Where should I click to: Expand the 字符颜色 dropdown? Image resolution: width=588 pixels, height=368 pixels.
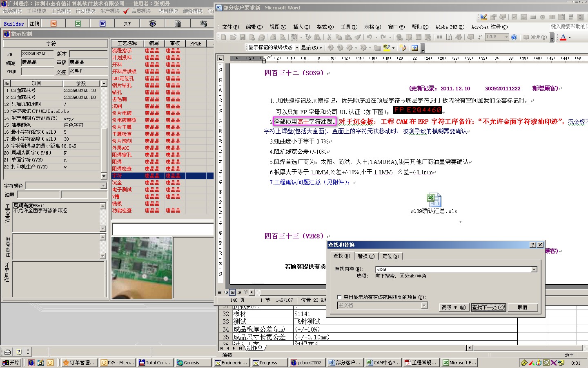[x=103, y=186]
